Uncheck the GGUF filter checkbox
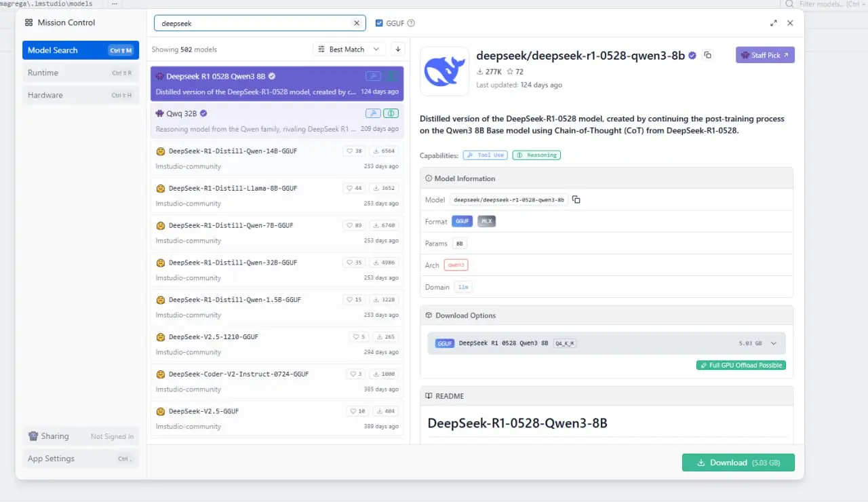 379,23
